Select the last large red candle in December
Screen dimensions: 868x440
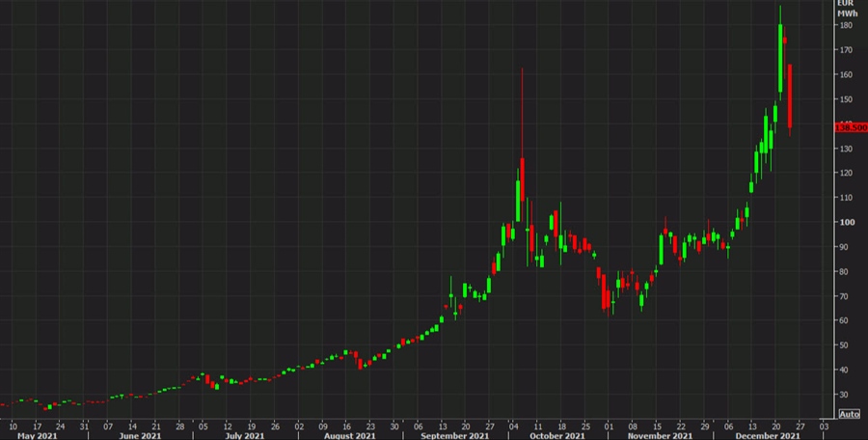(790, 96)
